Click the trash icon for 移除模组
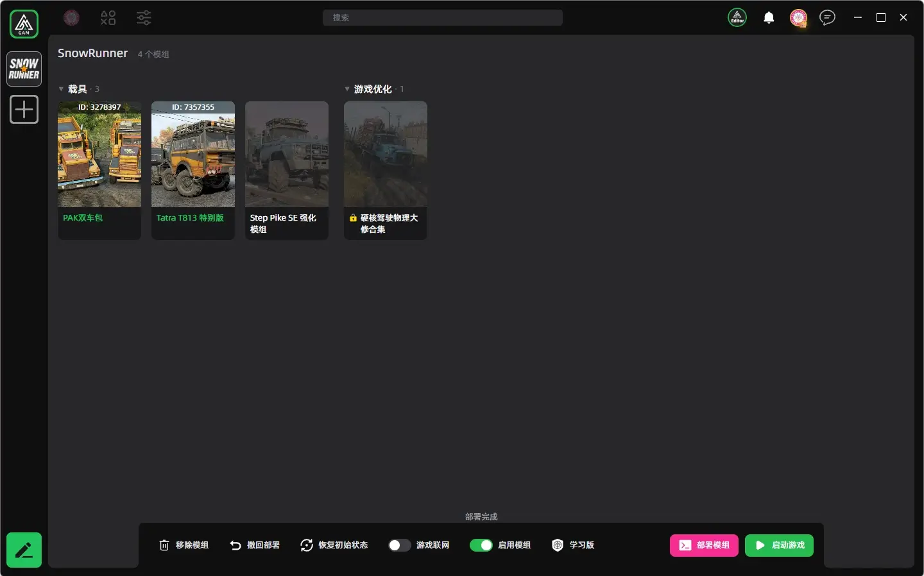This screenshot has width=924, height=576. (164, 545)
